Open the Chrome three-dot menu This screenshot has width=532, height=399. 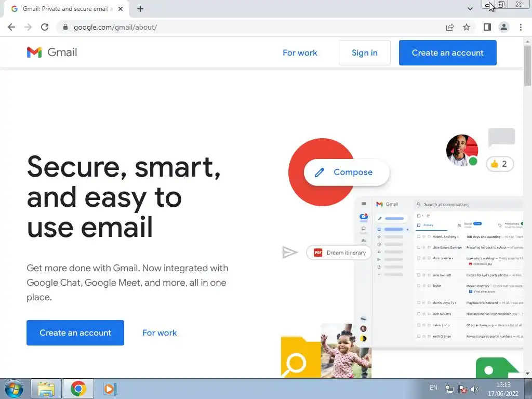point(521,27)
